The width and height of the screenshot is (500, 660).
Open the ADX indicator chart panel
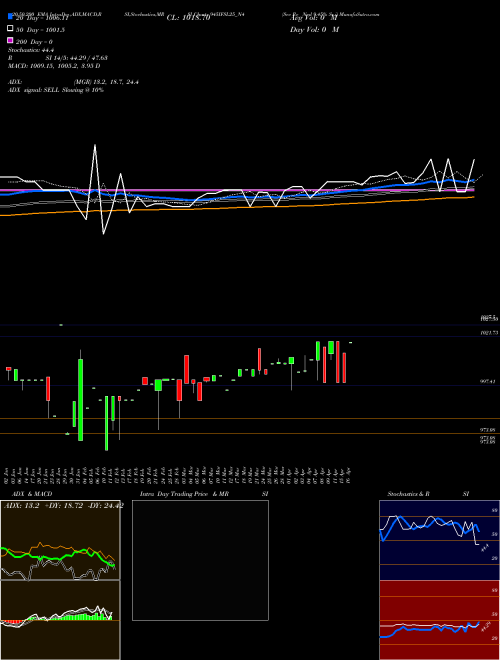point(60,540)
